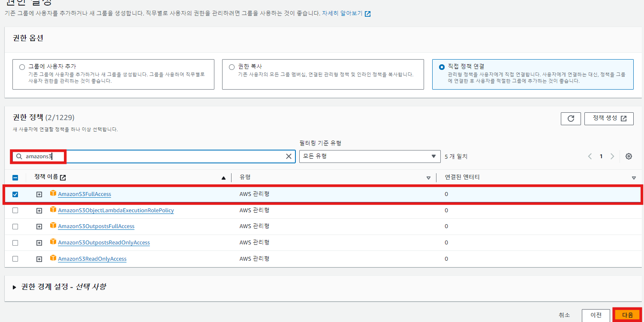Clear the search field with the X icon

289,156
